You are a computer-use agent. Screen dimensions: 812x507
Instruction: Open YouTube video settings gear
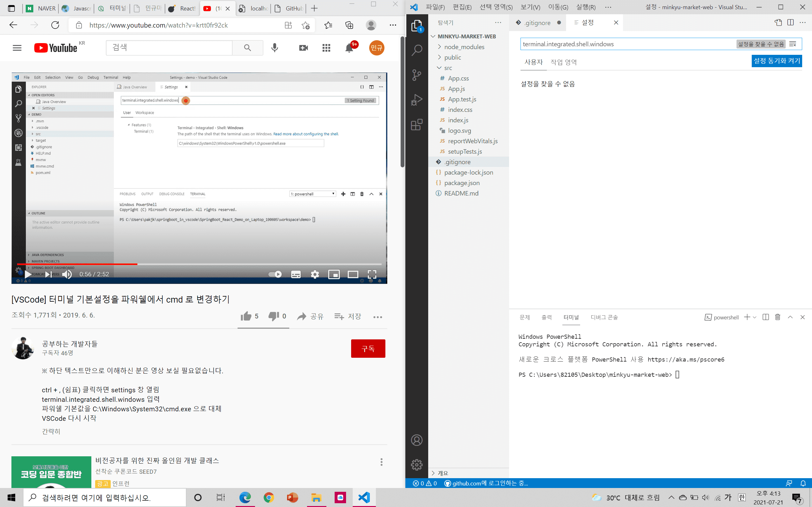click(314, 275)
